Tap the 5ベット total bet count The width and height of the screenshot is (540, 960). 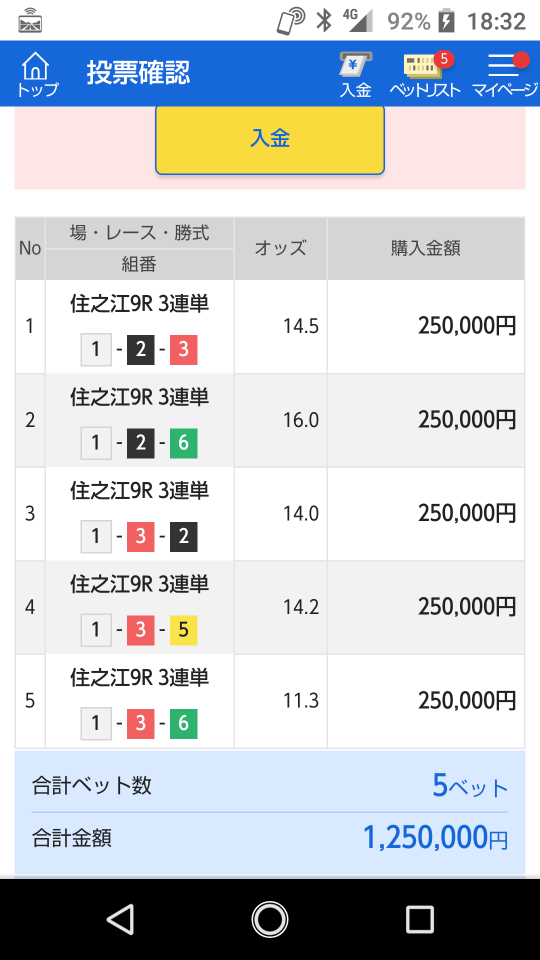click(x=470, y=786)
